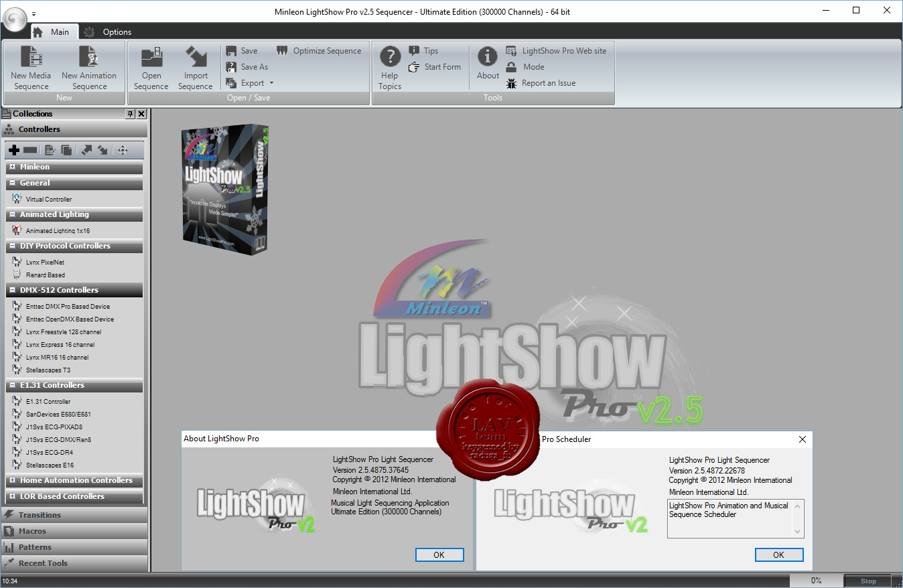Click OK in About LightShow Pro dialog

pyautogui.click(x=439, y=555)
